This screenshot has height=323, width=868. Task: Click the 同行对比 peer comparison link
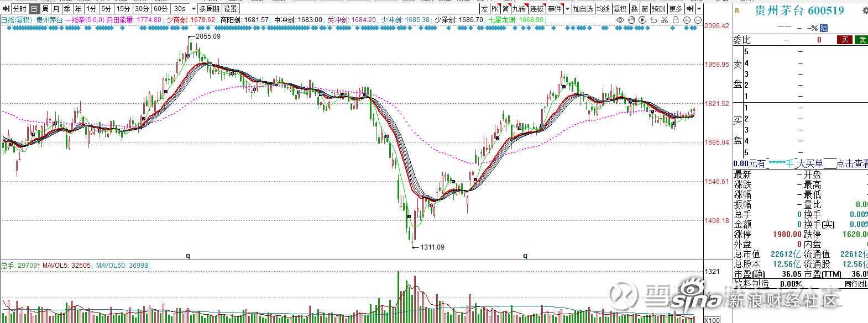click(x=856, y=284)
